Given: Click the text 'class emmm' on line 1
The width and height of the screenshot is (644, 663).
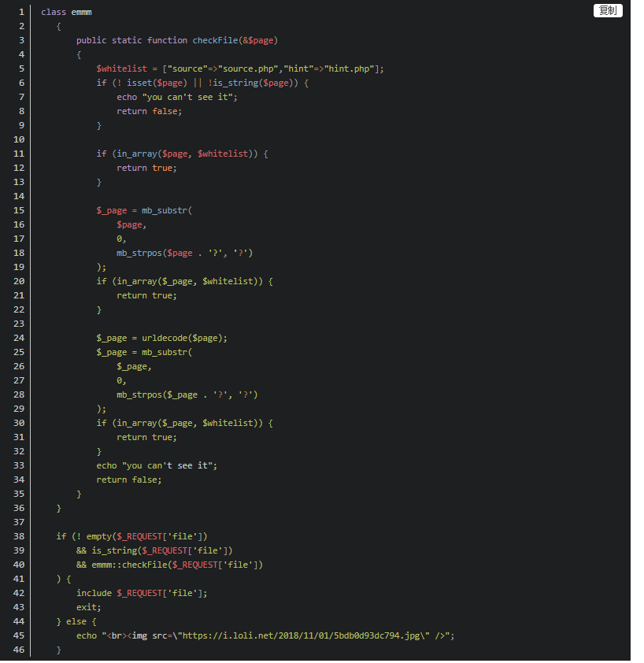Looking at the screenshot, I should pyautogui.click(x=66, y=13).
